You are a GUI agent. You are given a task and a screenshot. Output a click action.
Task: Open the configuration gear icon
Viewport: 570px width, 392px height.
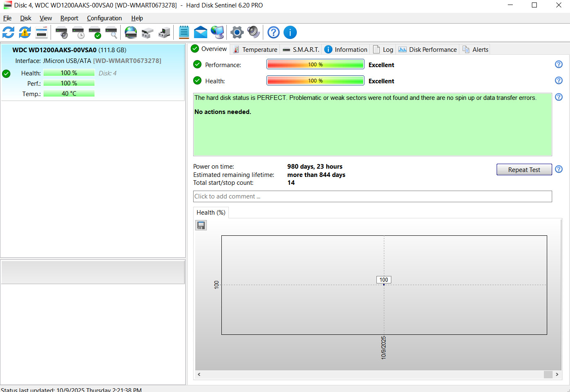tap(237, 32)
